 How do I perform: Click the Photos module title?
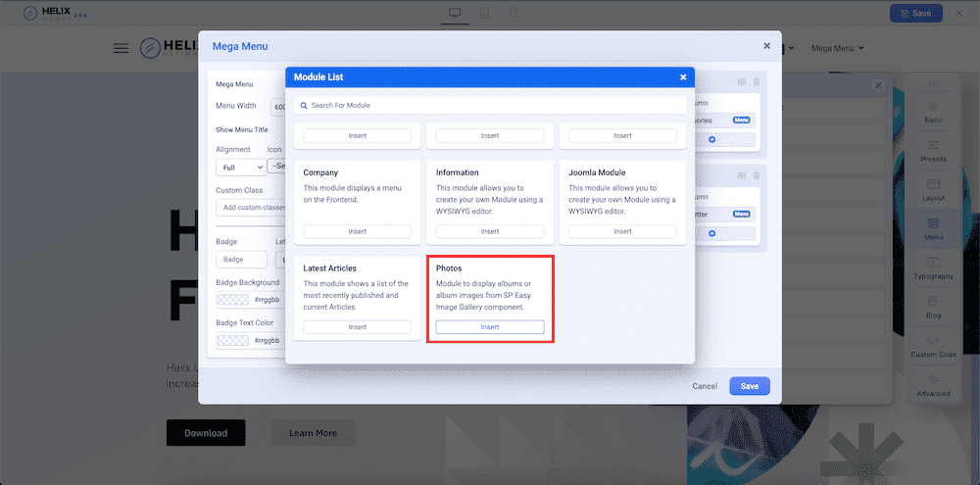click(x=449, y=268)
